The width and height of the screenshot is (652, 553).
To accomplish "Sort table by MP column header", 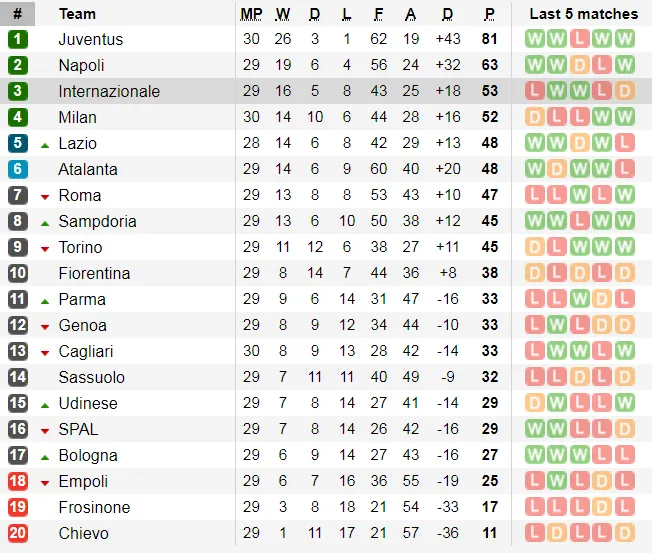I will (x=251, y=14).
